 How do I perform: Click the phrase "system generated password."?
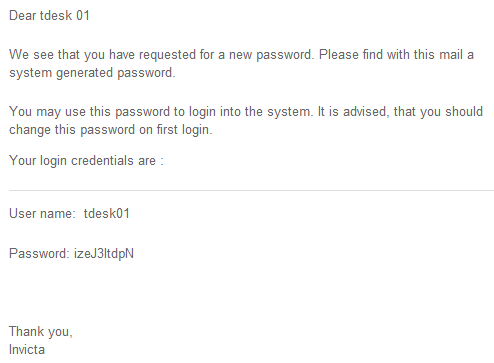pyautogui.click(x=92, y=73)
